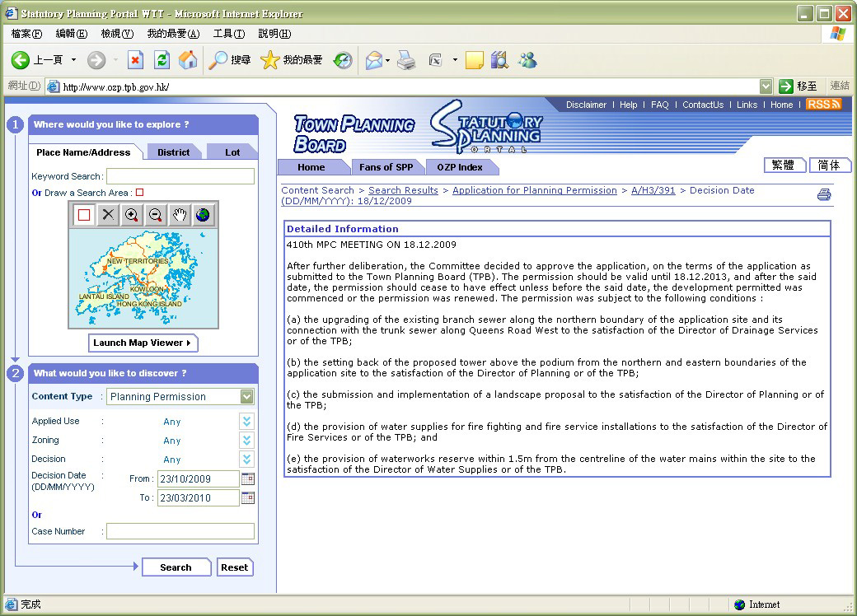Viewport: 857px width, 616px height.
Task: Open the 我的最愛(A) Favorites menu
Action: [173, 34]
